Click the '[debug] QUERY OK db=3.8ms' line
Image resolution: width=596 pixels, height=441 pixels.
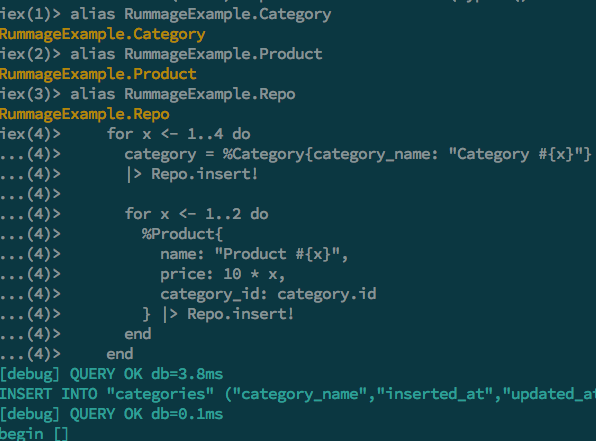pos(111,374)
